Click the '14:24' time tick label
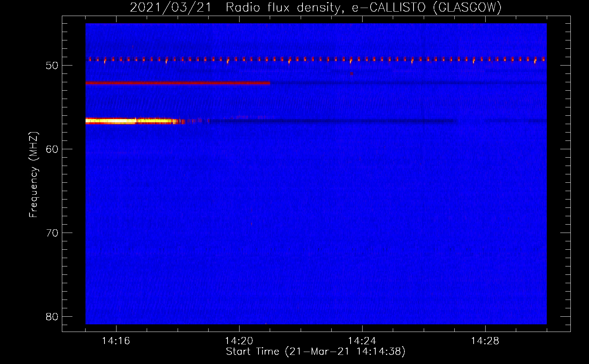The image size is (589, 364). (x=362, y=341)
